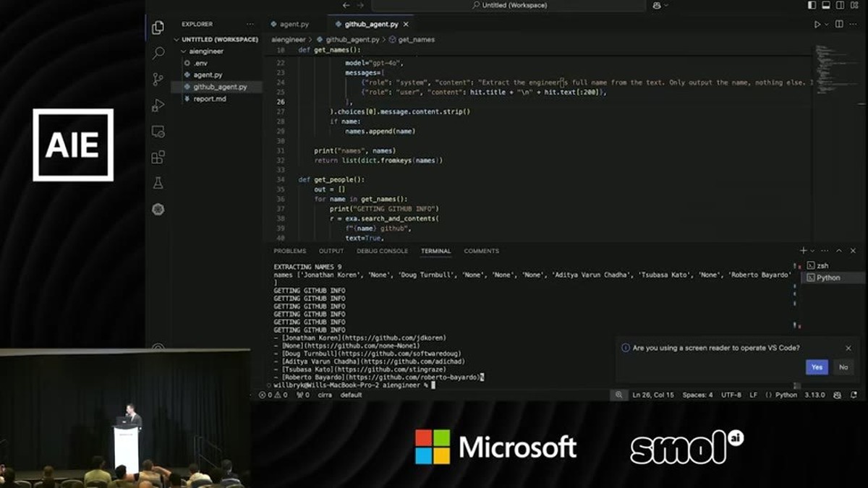Viewport: 868px width, 488px height.
Task: Answer No to screen reader prompt
Action: click(843, 367)
